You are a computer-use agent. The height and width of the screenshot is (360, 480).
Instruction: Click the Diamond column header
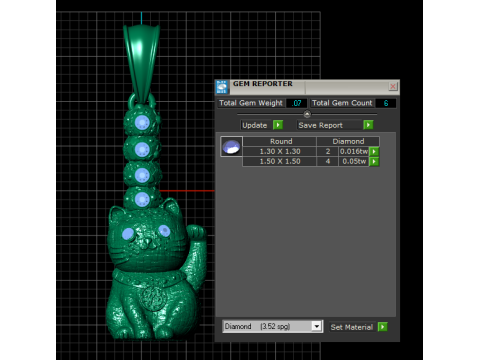tap(348, 141)
